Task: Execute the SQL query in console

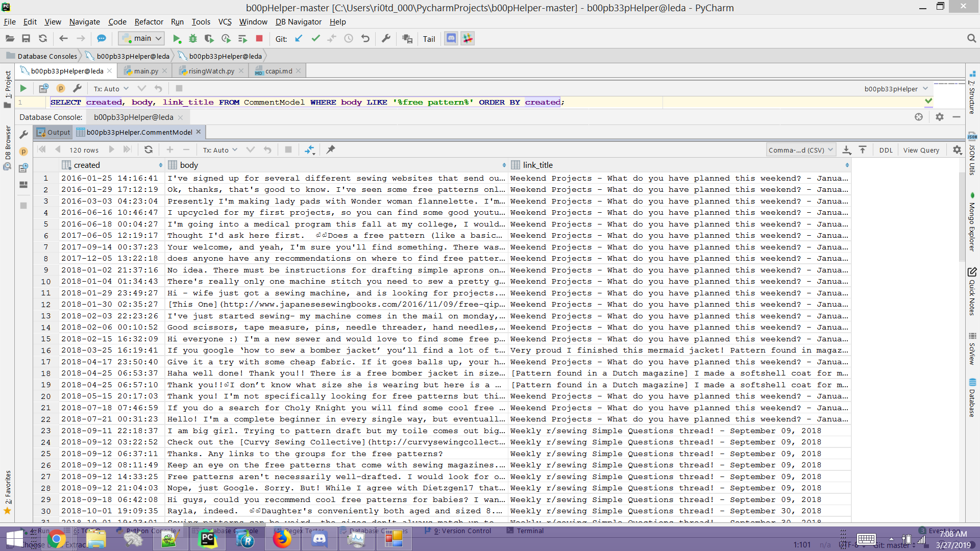Action: click(x=23, y=89)
